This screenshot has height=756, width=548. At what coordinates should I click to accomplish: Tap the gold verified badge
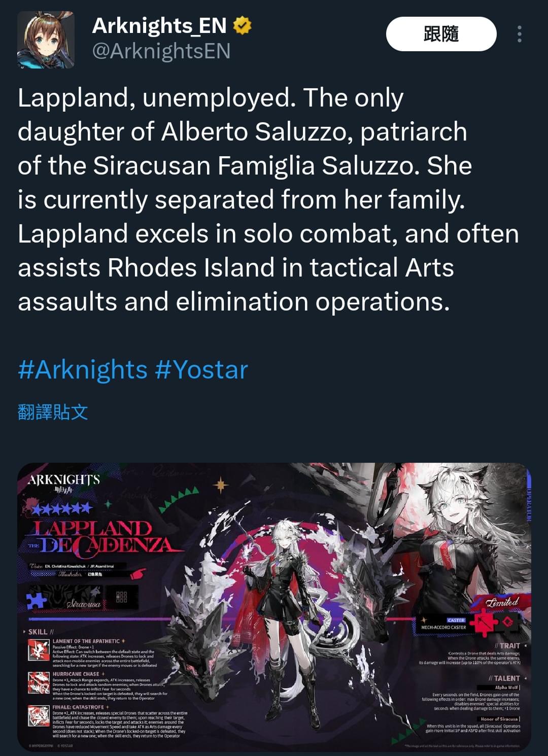point(243,25)
